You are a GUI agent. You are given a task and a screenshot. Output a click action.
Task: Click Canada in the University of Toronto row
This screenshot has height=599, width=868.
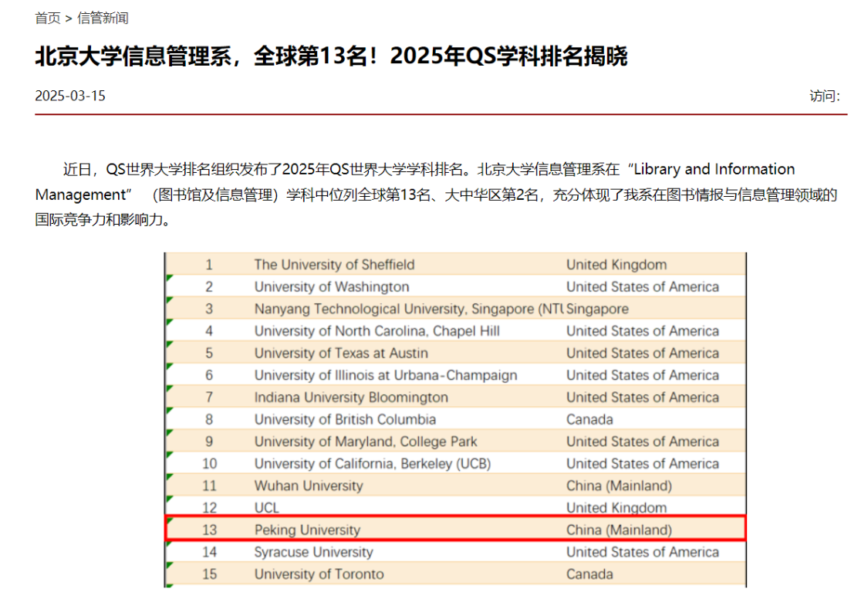589,574
